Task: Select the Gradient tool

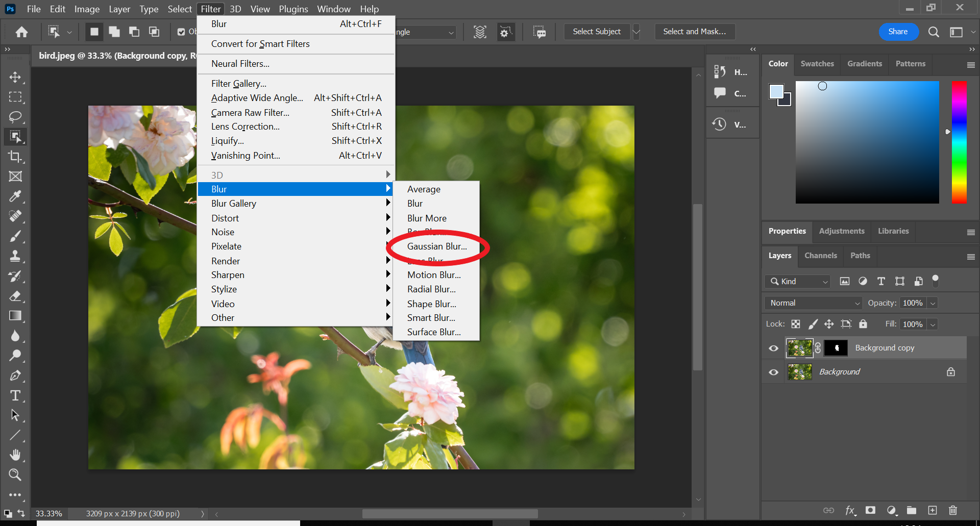Action: [15, 316]
